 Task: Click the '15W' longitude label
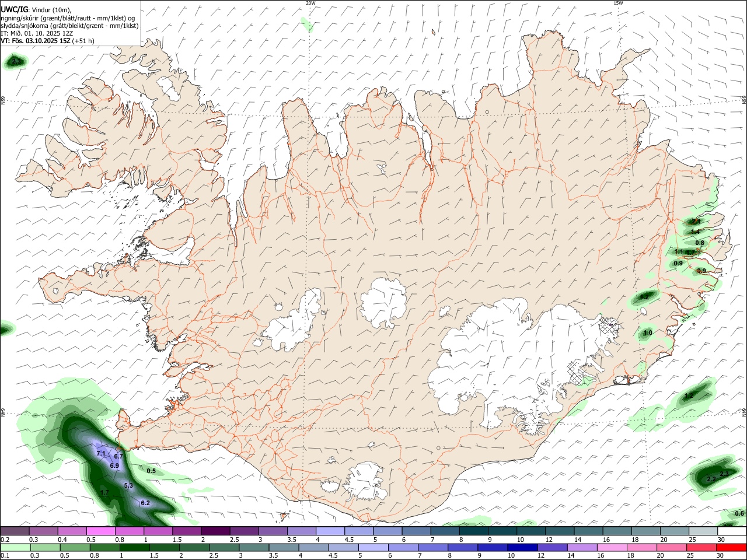[x=618, y=3]
